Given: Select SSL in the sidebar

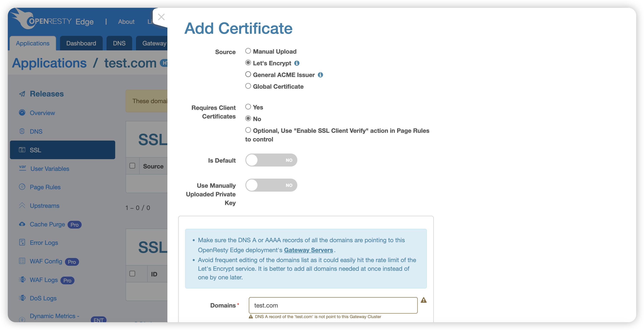Looking at the screenshot, I should [x=63, y=150].
